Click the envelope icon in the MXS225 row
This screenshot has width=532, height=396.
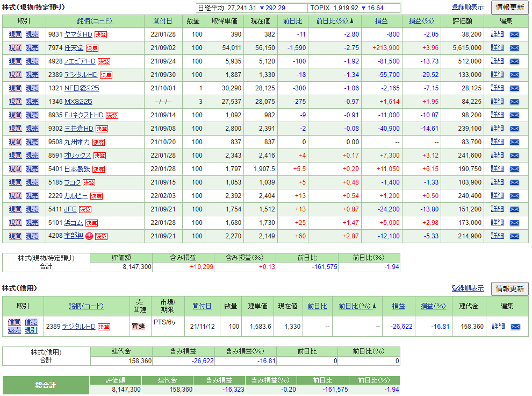(514, 101)
